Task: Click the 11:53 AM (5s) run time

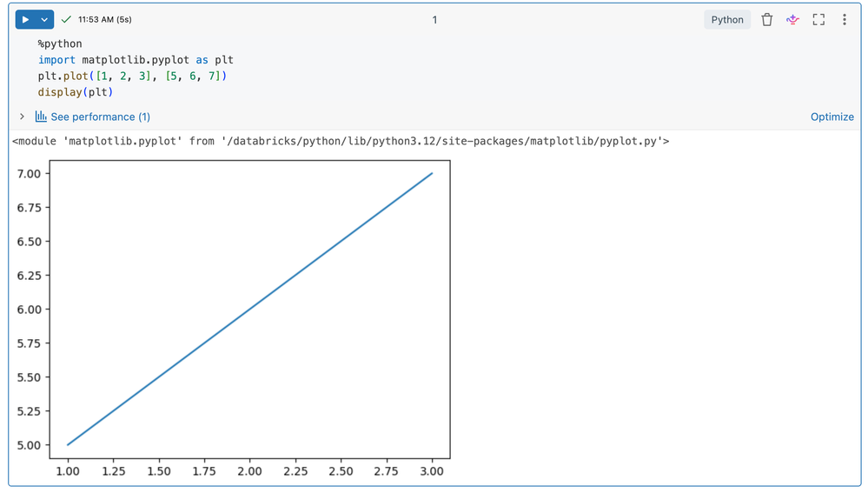Action: pos(104,19)
